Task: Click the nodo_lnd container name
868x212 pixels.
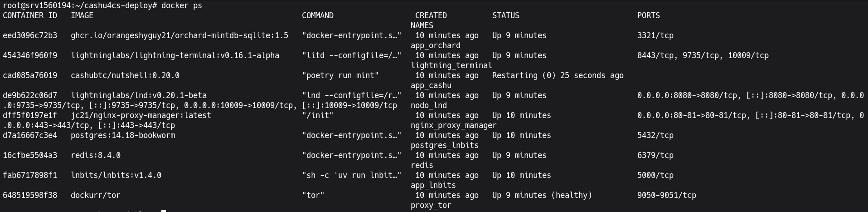Action: coord(428,105)
